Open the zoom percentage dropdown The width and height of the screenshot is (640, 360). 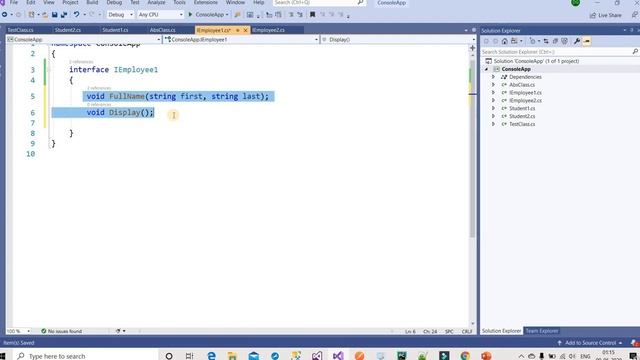(x=18, y=331)
